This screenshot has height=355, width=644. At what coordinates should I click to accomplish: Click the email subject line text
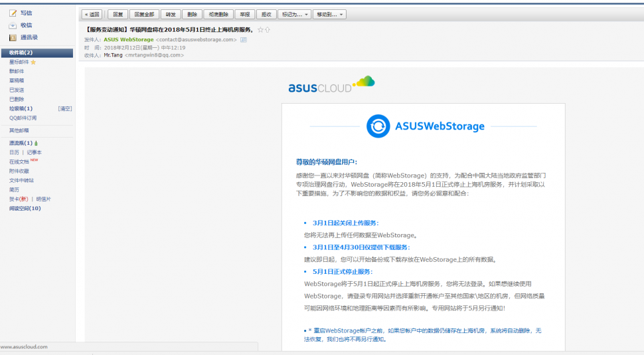tap(169, 30)
